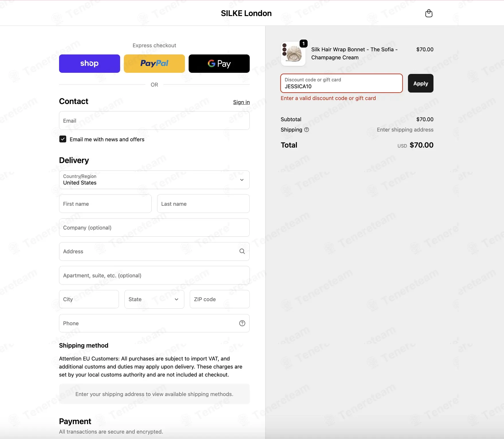This screenshot has width=504, height=439.
Task: Click into the Address field
Action: (154, 251)
